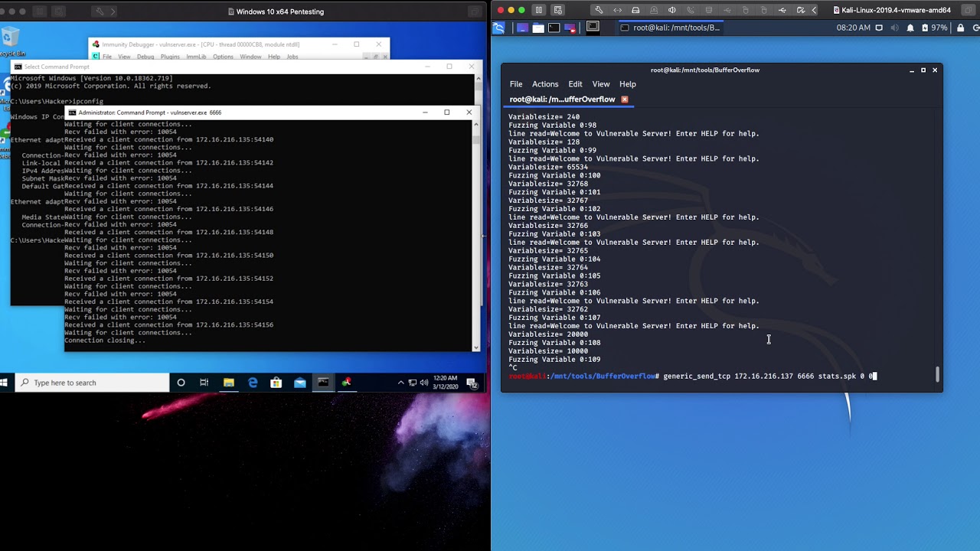
Task: Open Task View on the Windows taskbar
Action: (204, 383)
